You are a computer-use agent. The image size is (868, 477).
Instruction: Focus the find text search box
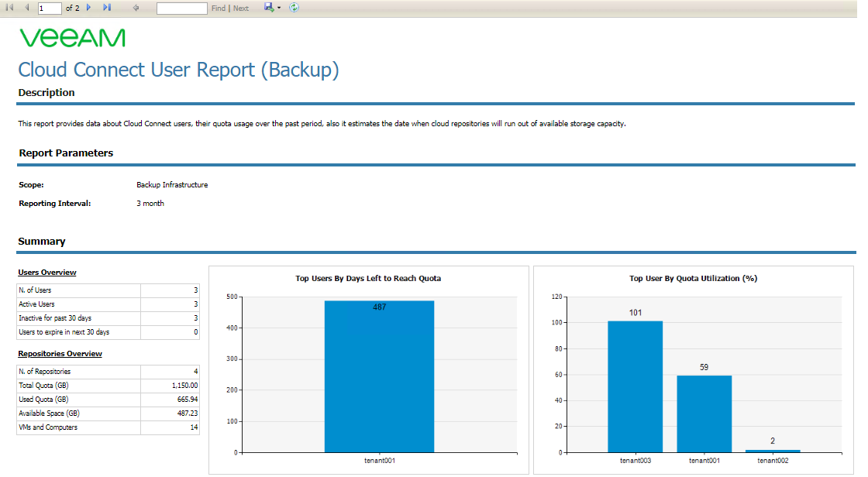181,9
